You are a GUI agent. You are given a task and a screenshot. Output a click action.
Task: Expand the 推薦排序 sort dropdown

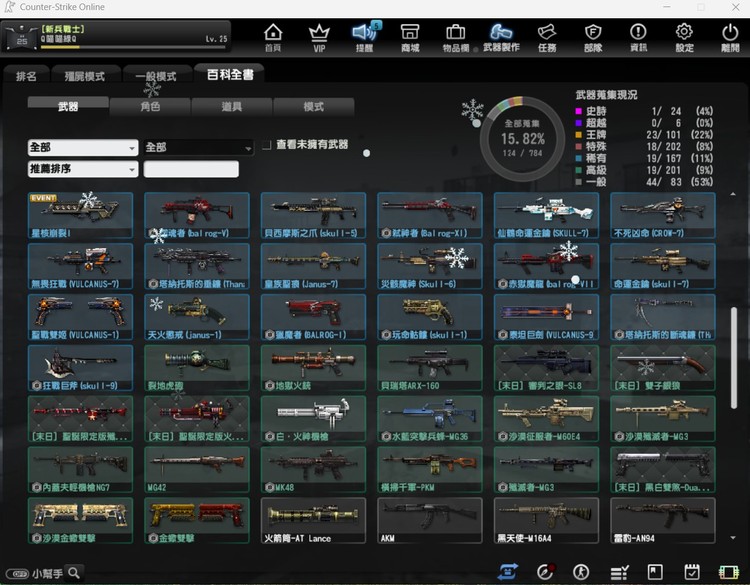(x=83, y=169)
